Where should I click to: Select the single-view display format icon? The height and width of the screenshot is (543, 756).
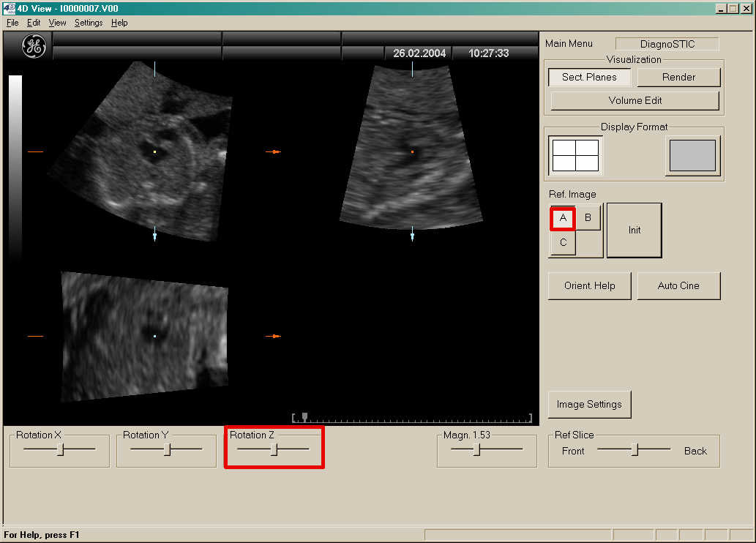tap(692, 155)
